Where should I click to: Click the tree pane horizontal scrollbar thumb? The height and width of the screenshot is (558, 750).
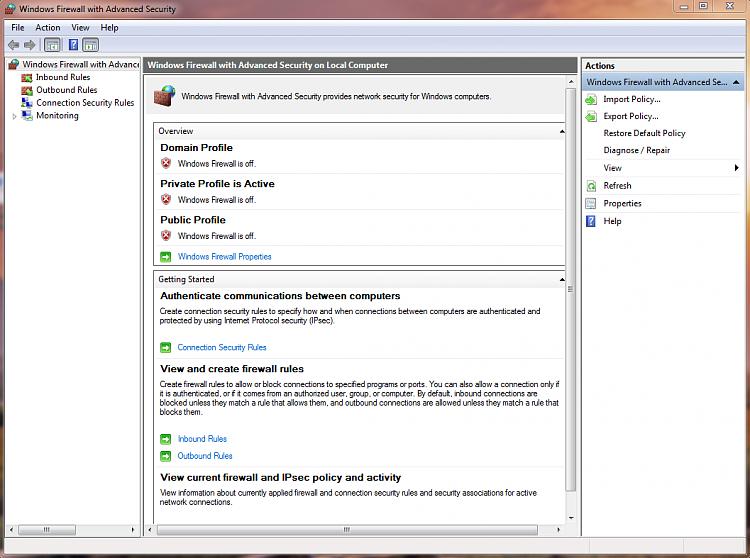(46, 530)
